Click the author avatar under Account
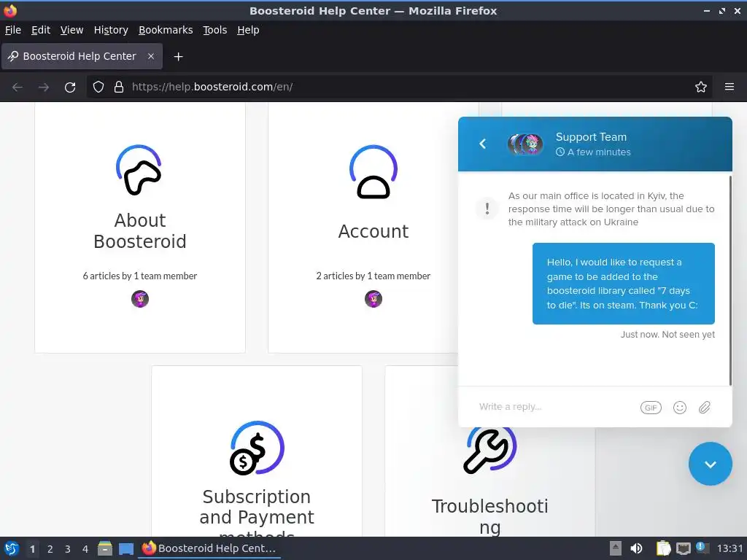This screenshot has width=747, height=560. coord(373,299)
